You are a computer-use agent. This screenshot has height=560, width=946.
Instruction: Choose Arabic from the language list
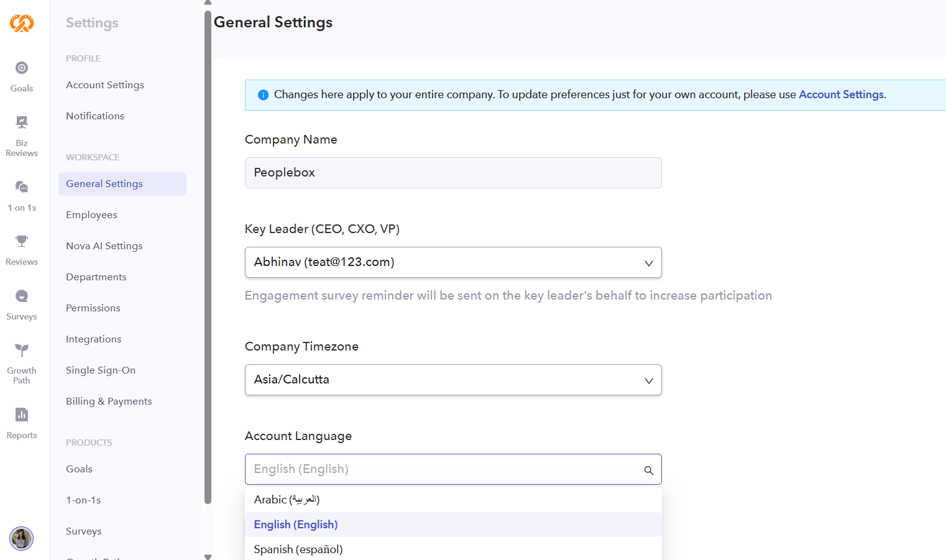point(287,500)
